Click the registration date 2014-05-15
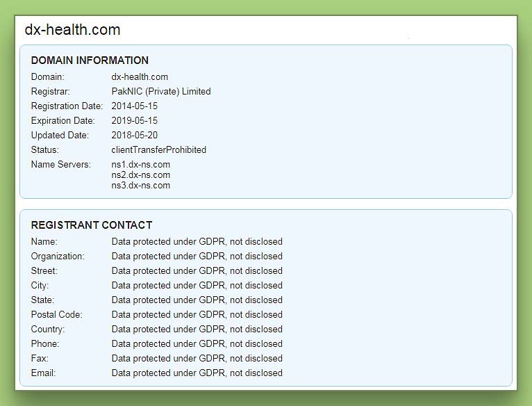The height and width of the screenshot is (406, 532). pyautogui.click(x=134, y=106)
